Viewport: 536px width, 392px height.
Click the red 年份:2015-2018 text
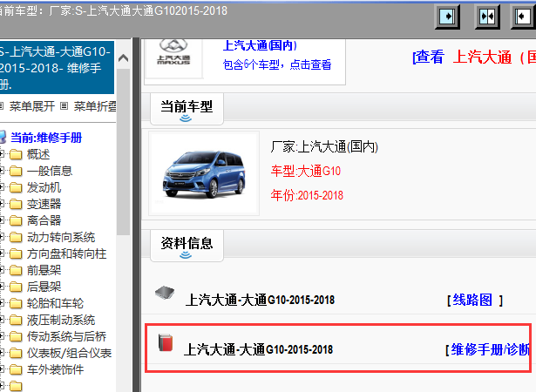(307, 195)
